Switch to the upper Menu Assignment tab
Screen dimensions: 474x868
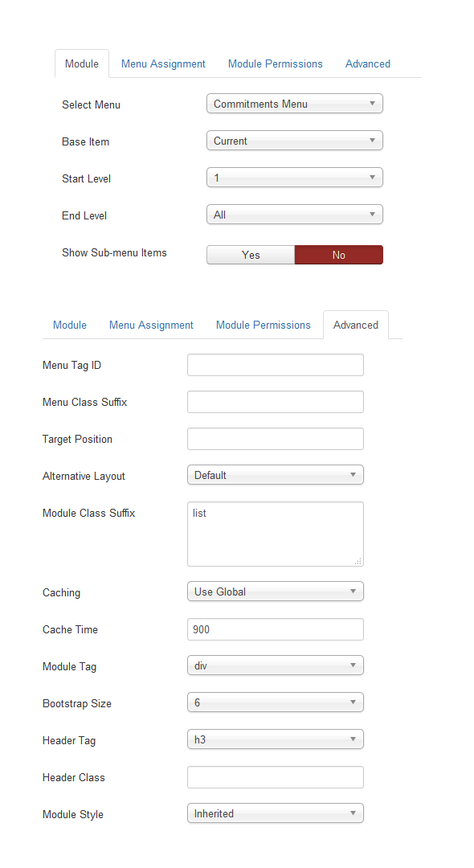pyautogui.click(x=163, y=63)
